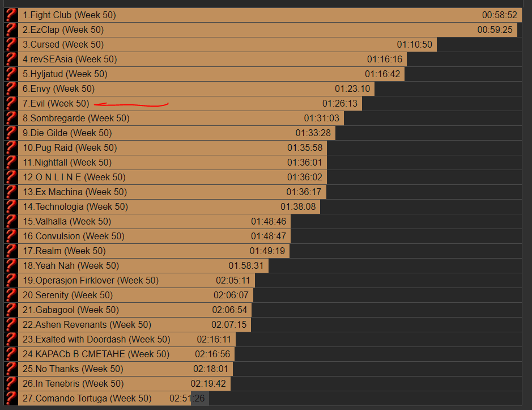This screenshot has width=532, height=410.
Task: Choose the '6.Envy (Week 50)' row
Action: click(58, 88)
